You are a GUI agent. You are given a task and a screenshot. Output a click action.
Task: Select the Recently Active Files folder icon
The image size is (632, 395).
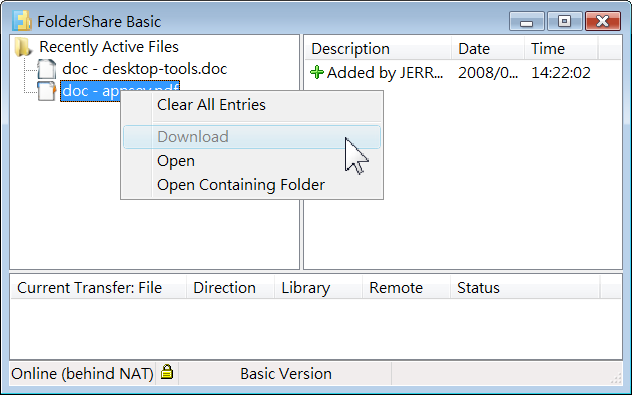pyautogui.click(x=23, y=47)
